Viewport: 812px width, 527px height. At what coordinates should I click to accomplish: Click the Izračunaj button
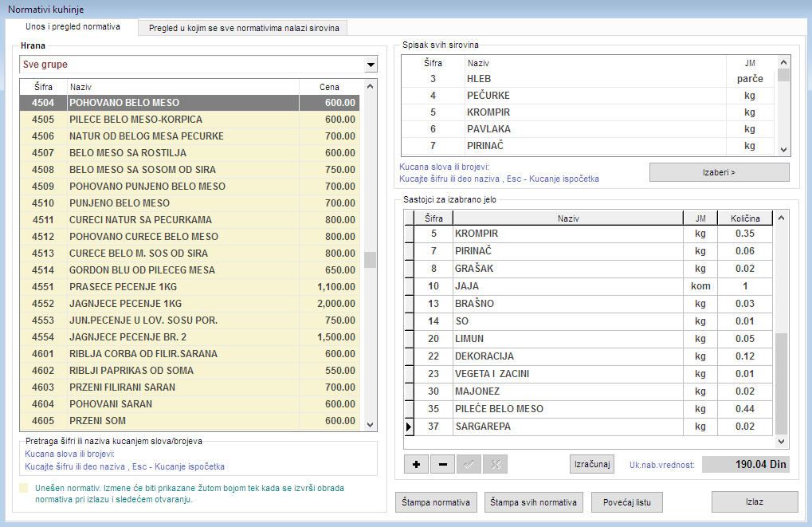pyautogui.click(x=594, y=464)
